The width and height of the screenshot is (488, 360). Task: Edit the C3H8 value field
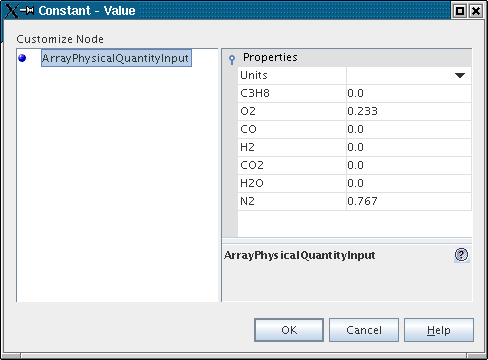click(409, 93)
